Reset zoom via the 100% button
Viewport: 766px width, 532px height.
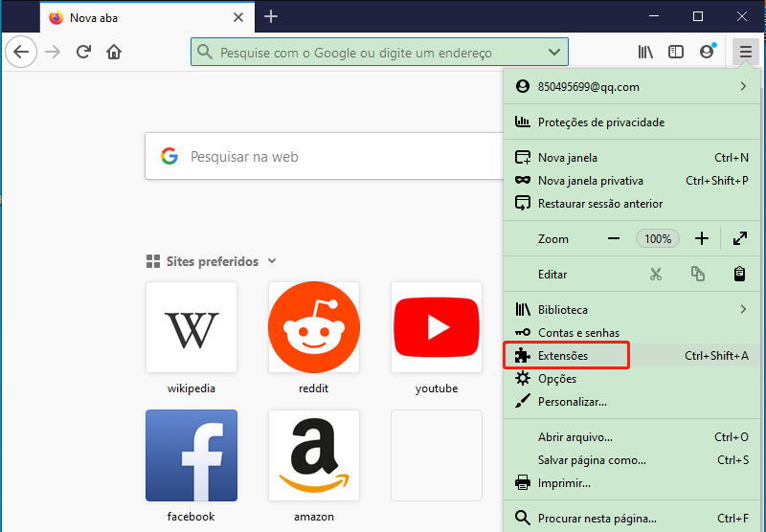click(658, 238)
